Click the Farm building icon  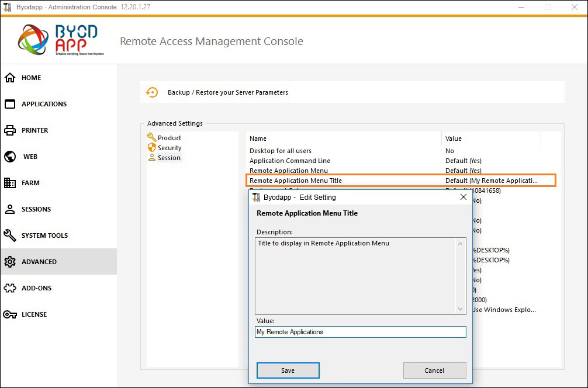10,183
